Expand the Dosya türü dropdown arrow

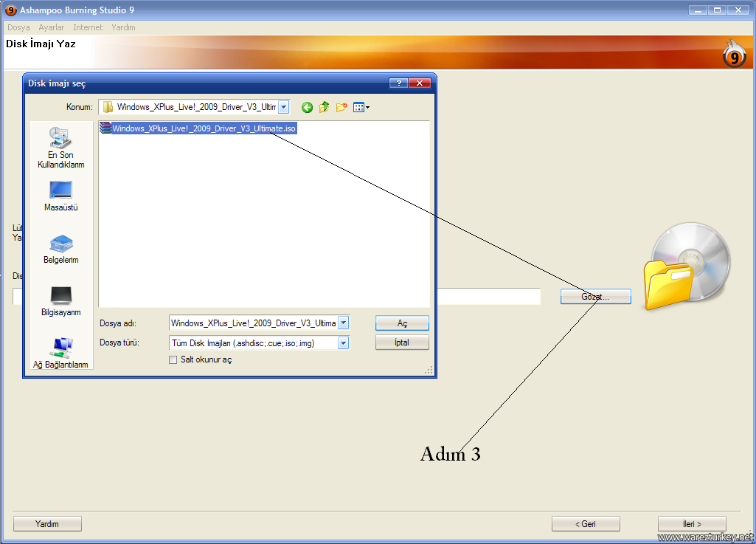[x=343, y=343]
